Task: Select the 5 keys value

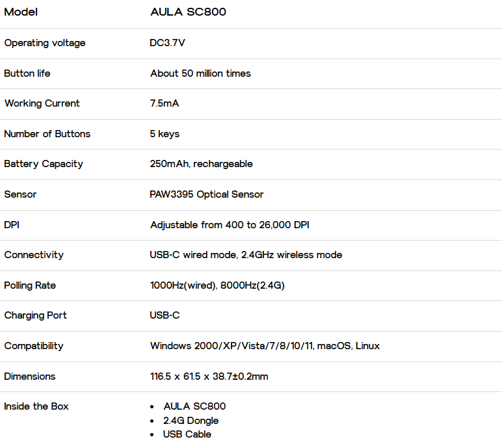Action: 165,134
